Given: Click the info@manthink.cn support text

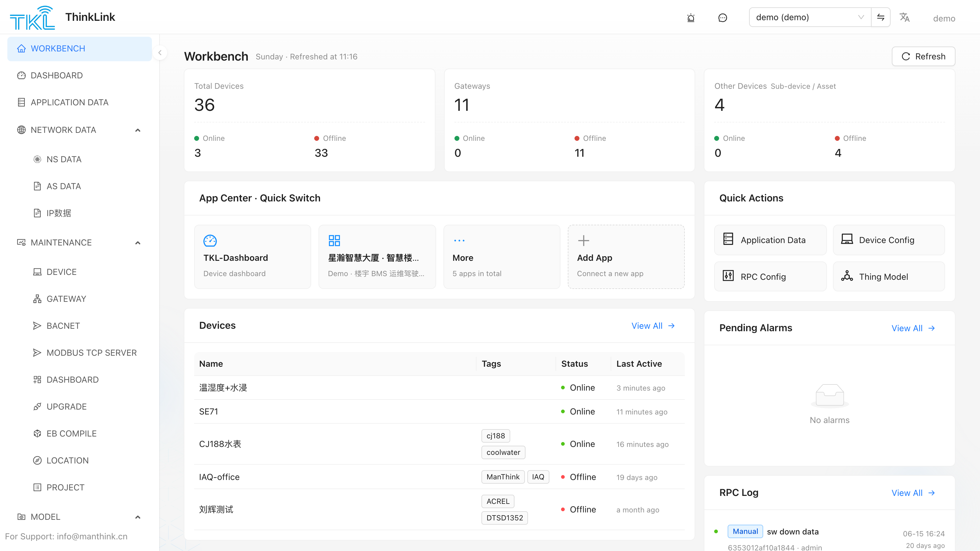Looking at the screenshot, I should point(92,536).
